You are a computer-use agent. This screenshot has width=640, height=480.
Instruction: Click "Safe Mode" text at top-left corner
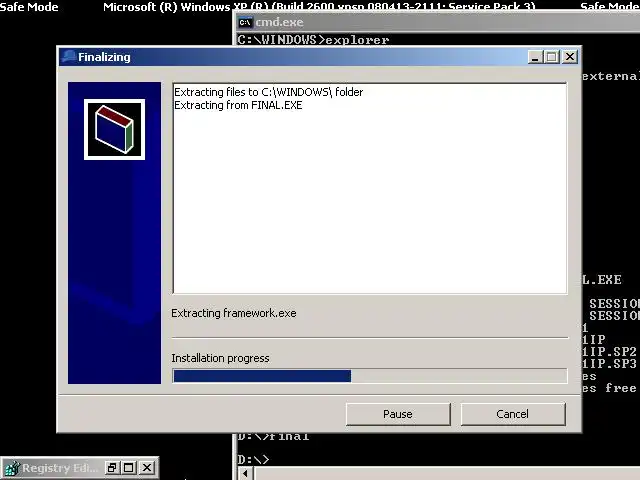[29, 7]
